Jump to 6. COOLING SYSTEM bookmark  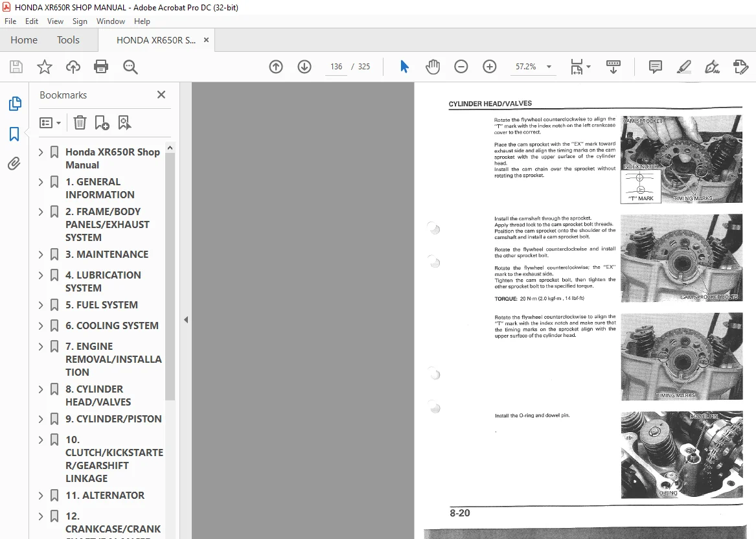112,325
